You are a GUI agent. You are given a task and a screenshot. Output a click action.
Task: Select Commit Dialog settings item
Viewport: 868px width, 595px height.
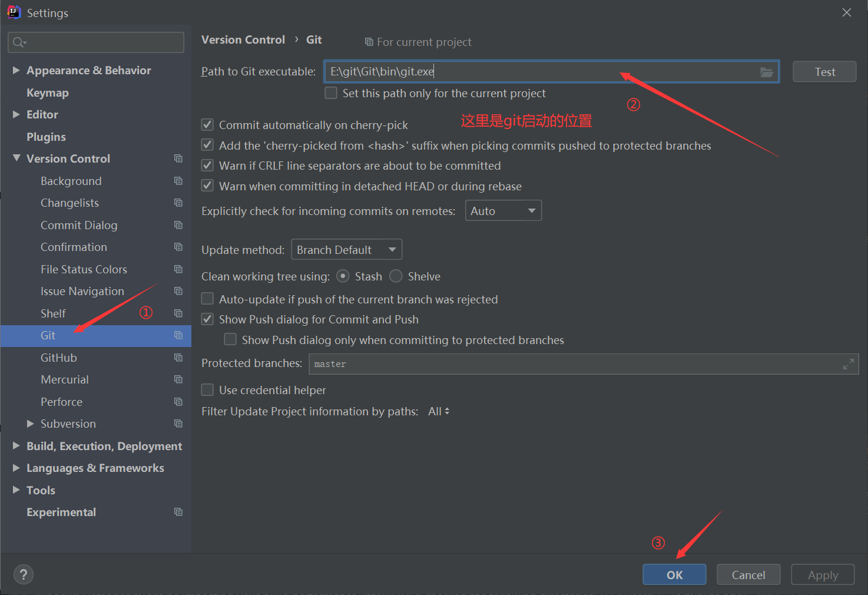pos(79,225)
